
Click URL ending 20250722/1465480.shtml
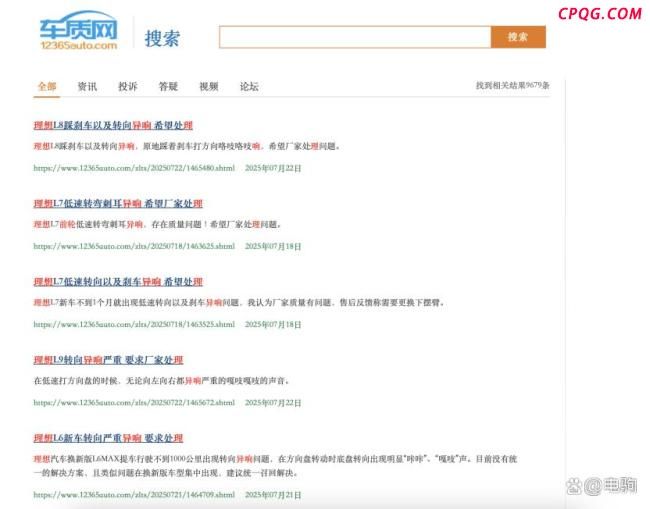(x=134, y=168)
